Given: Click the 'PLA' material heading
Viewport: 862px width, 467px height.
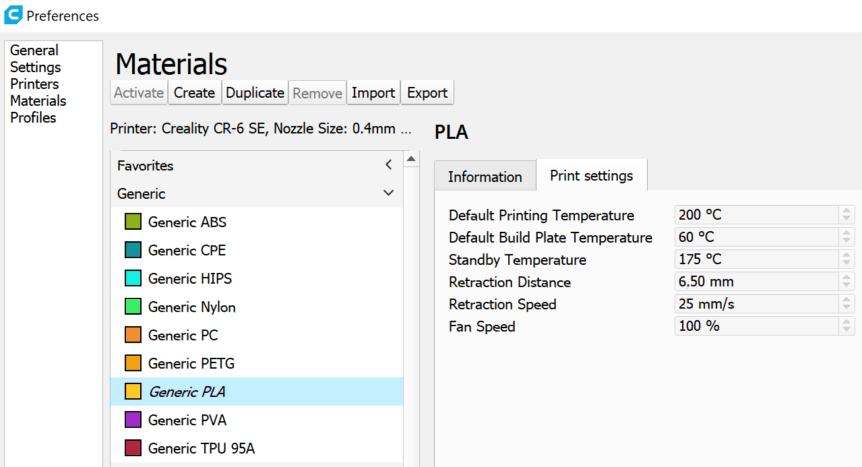Looking at the screenshot, I should tap(451, 132).
